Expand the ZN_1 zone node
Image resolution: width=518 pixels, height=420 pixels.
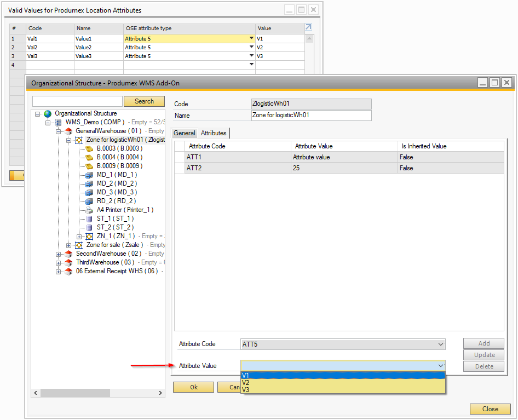click(x=79, y=237)
